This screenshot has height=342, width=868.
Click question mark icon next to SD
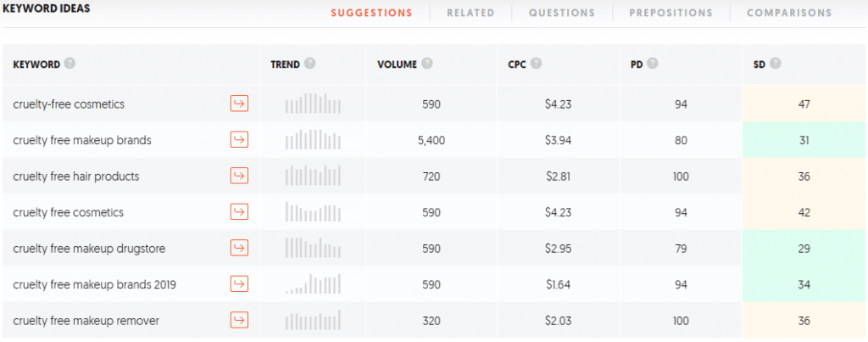click(x=775, y=64)
